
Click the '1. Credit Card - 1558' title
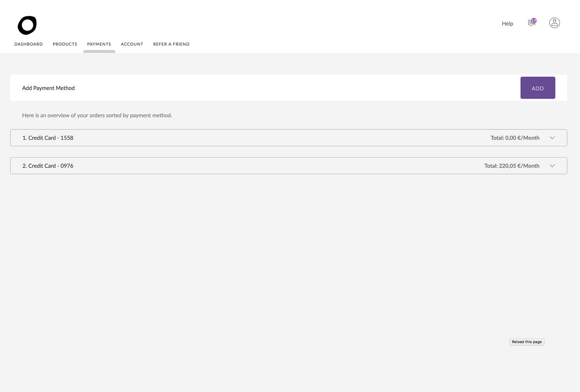click(x=48, y=138)
